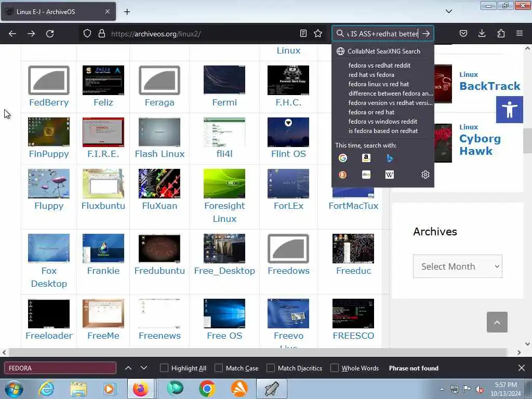Select the Linux E-J ArchiveOS tab
532x399 pixels.
58,12
